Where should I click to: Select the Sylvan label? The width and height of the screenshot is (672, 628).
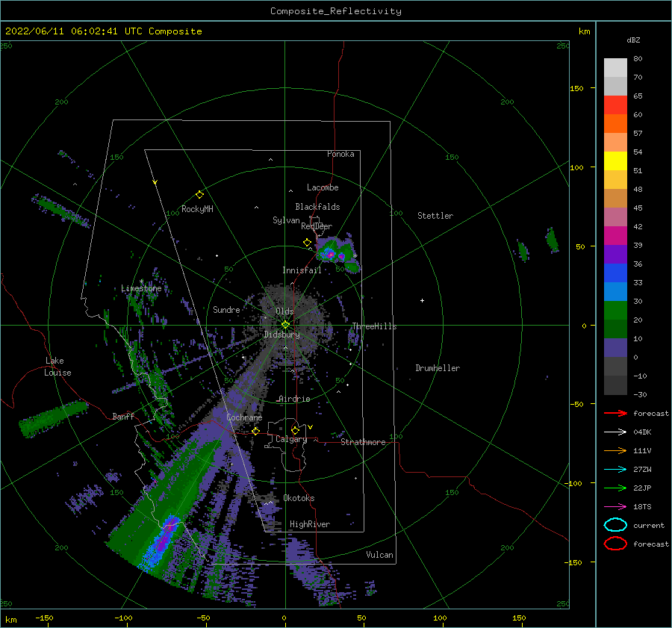tap(286, 220)
